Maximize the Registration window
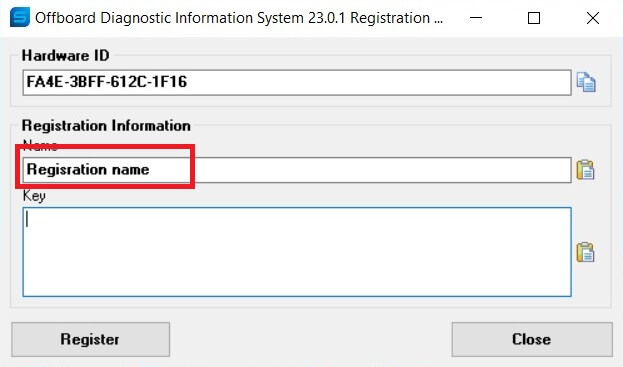Image resolution: width=623 pixels, height=367 pixels. tap(534, 18)
